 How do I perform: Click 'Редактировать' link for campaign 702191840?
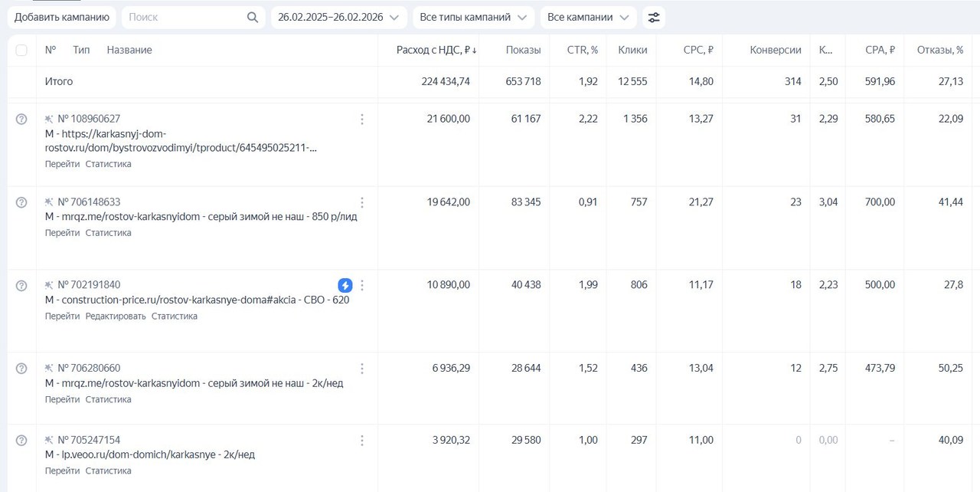(x=116, y=317)
